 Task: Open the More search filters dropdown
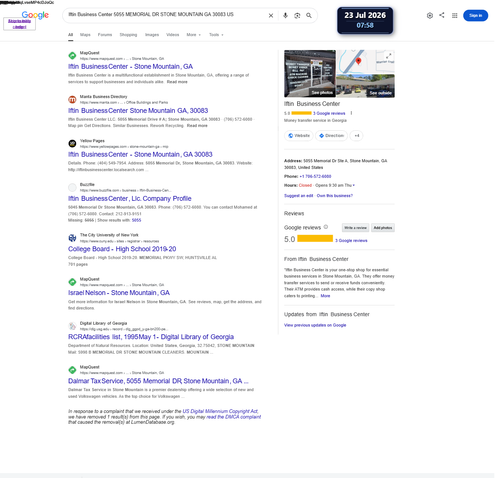pyautogui.click(x=193, y=35)
